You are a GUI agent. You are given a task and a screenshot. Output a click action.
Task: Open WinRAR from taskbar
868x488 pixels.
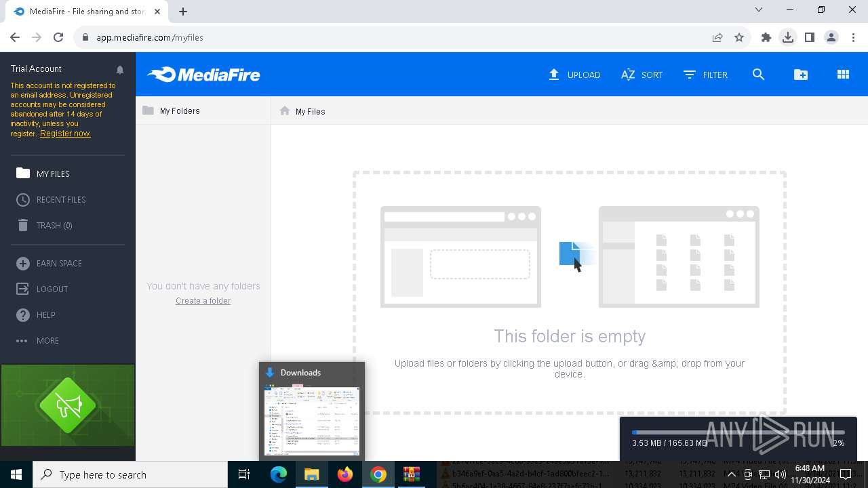click(412, 474)
